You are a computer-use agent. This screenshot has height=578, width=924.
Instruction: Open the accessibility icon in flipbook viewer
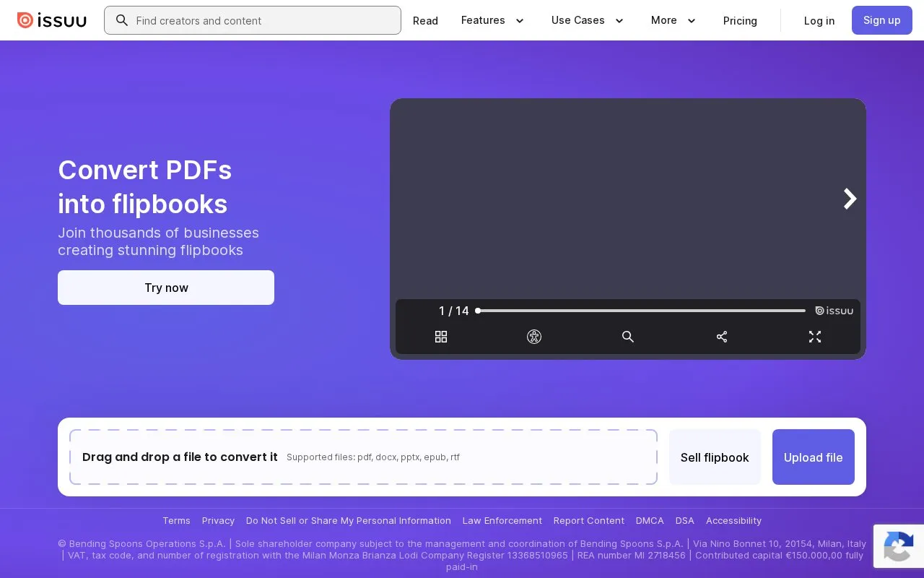tap(534, 337)
